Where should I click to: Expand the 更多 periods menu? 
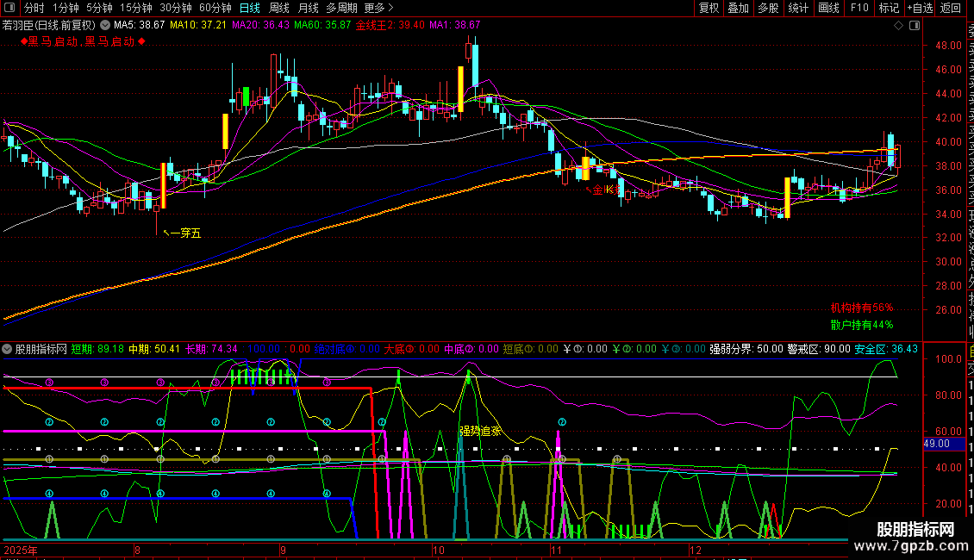(x=379, y=8)
